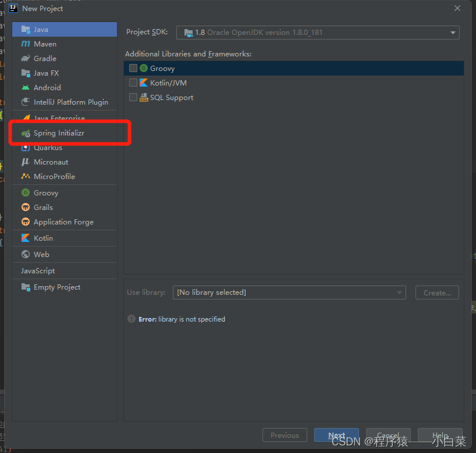Click the 'Error: library is not specified' message
Image resolution: width=476 pixels, height=453 pixels.
182,319
